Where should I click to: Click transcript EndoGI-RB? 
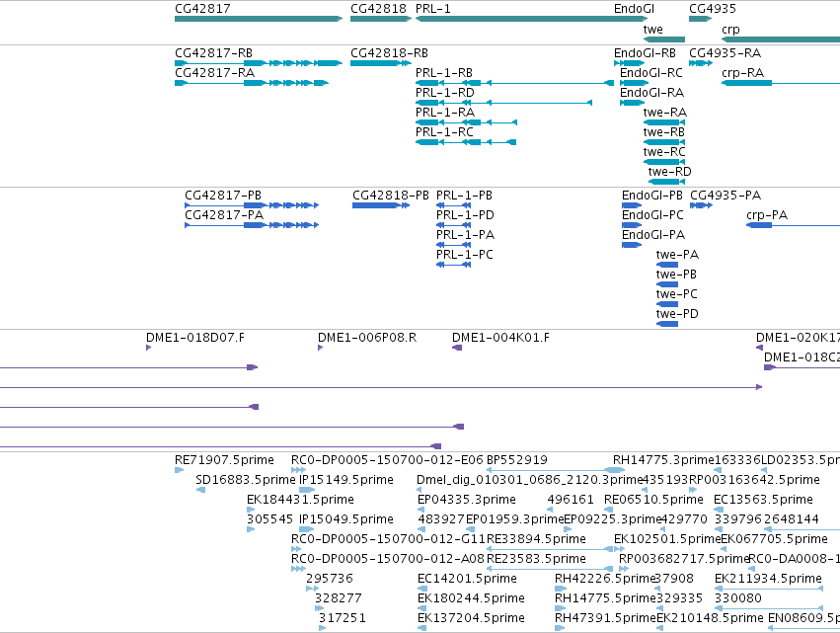coord(629,63)
